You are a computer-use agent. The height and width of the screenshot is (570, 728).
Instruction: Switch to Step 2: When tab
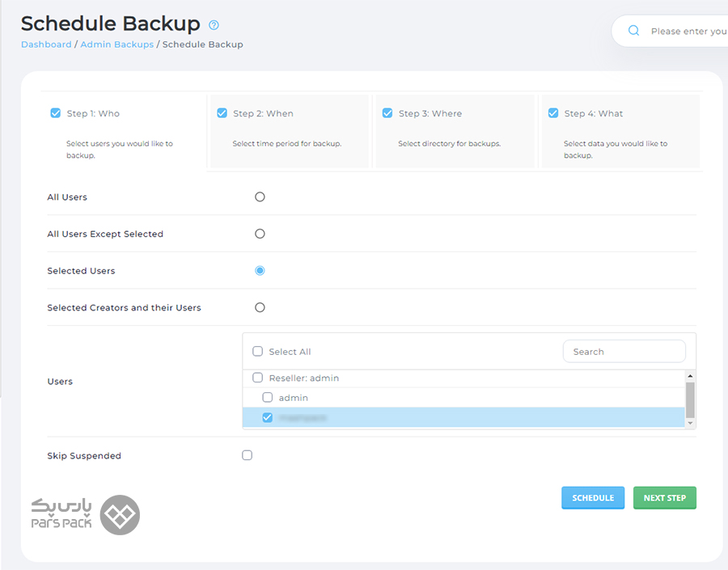click(x=290, y=131)
